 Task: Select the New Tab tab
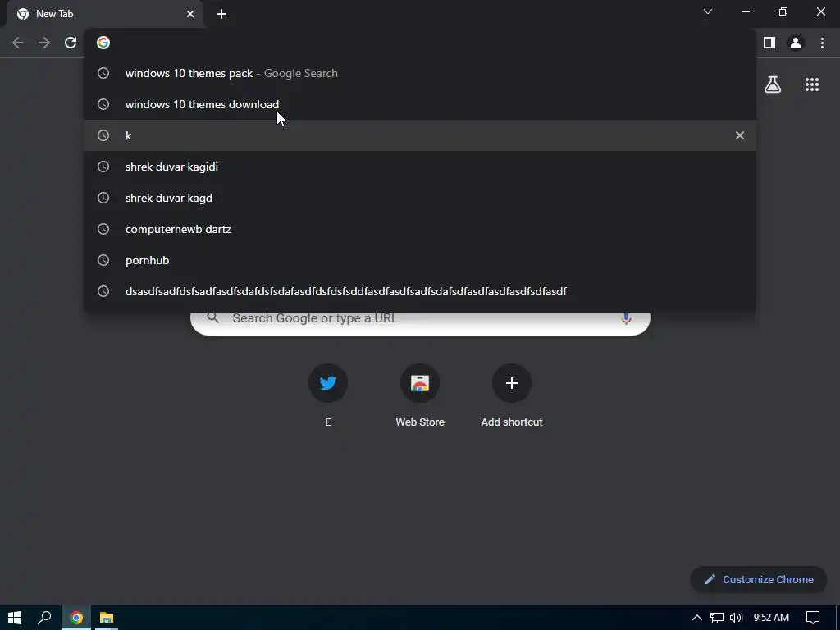pyautogui.click(x=104, y=14)
